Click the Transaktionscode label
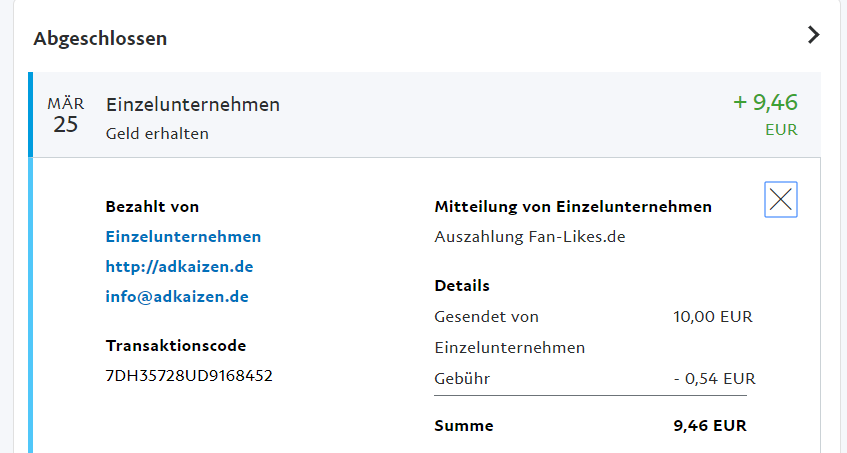Viewport: 847px width, 453px height. point(176,346)
